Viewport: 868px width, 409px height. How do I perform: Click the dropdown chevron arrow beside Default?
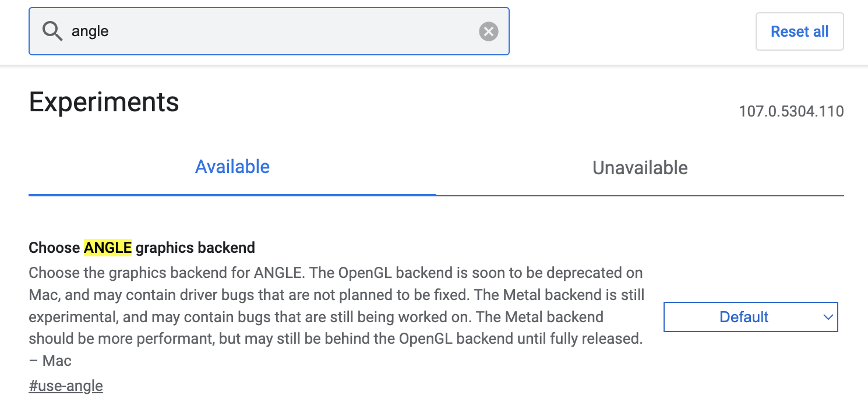coord(828,317)
